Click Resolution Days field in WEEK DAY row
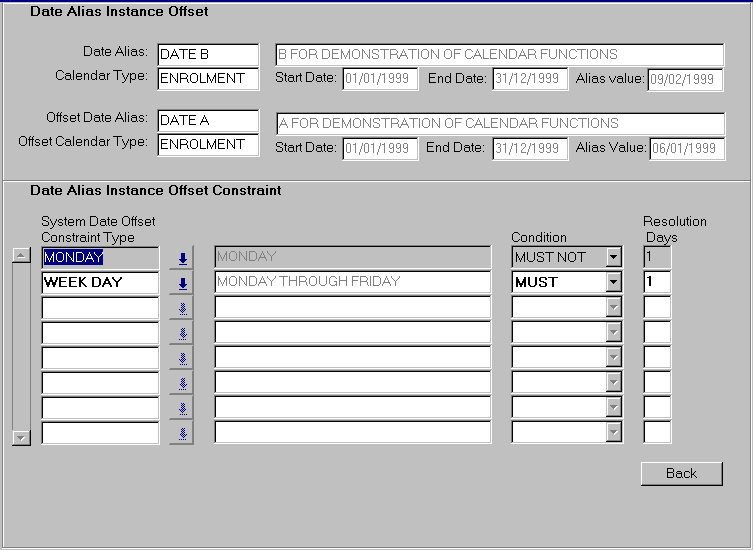 click(x=656, y=282)
